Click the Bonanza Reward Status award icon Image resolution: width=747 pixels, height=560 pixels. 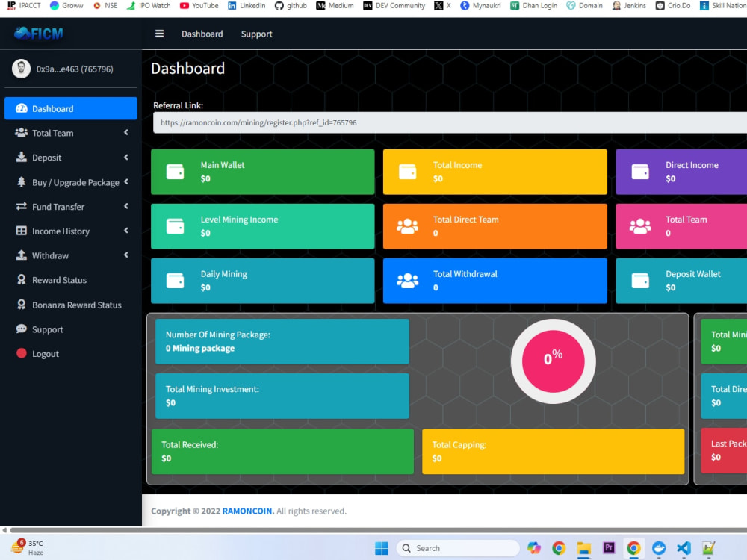(x=22, y=305)
